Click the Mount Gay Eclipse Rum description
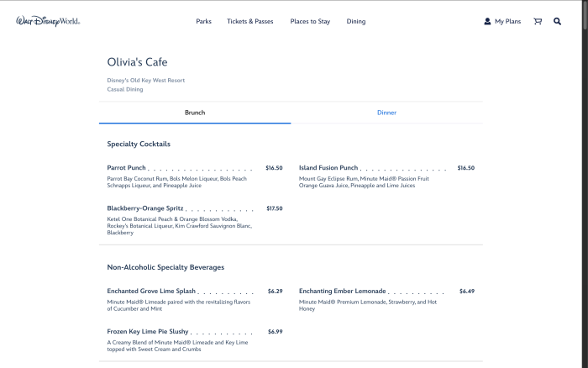 [x=364, y=182]
